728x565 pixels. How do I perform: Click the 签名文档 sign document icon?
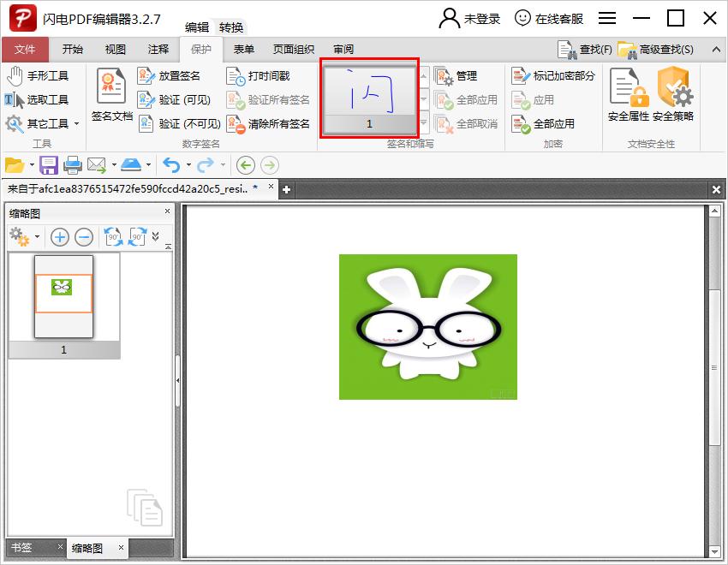(x=112, y=94)
